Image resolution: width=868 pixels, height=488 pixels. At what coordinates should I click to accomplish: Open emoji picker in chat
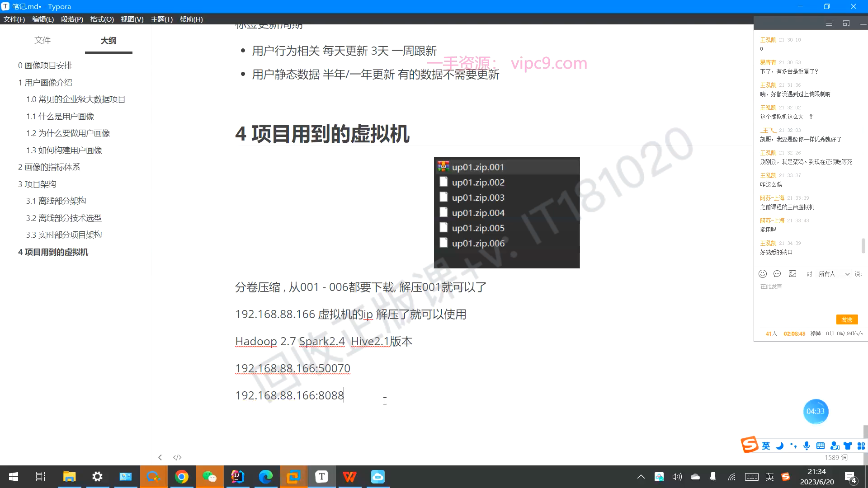point(763,274)
